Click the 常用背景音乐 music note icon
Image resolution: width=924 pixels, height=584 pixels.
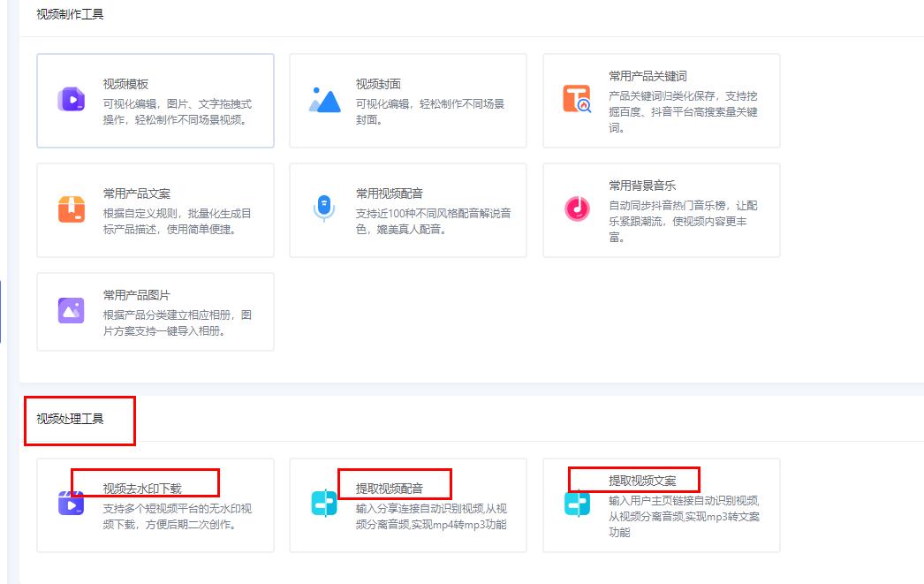tap(577, 208)
